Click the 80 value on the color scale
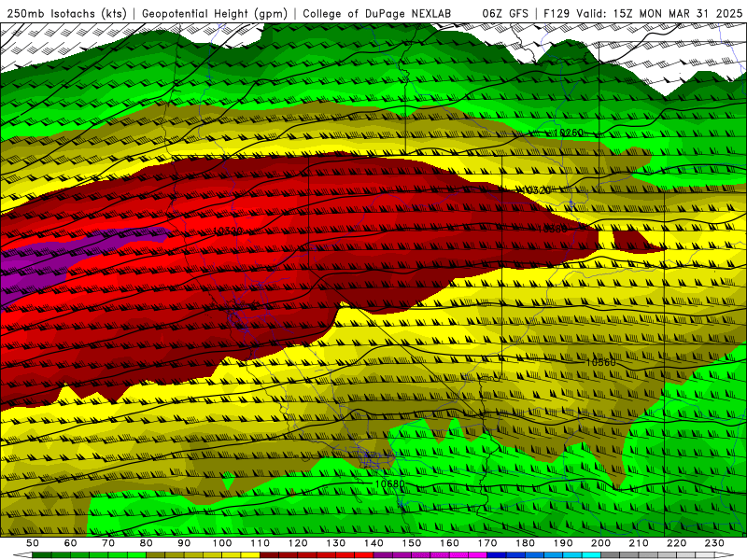 147,543
